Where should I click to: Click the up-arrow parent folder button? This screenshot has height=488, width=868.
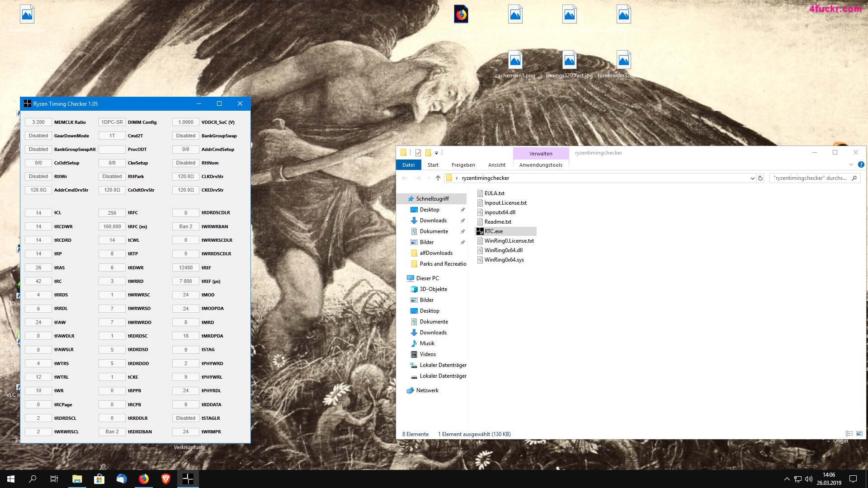click(438, 178)
